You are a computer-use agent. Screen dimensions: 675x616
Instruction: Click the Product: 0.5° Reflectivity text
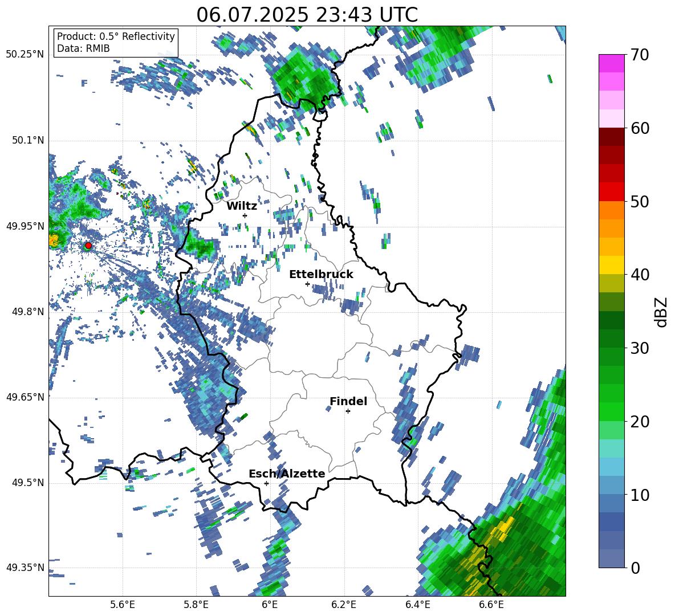click(x=116, y=36)
